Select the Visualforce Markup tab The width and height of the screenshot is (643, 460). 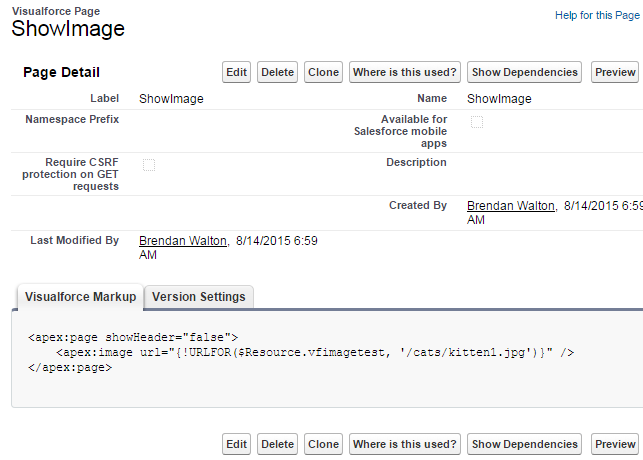[80, 297]
